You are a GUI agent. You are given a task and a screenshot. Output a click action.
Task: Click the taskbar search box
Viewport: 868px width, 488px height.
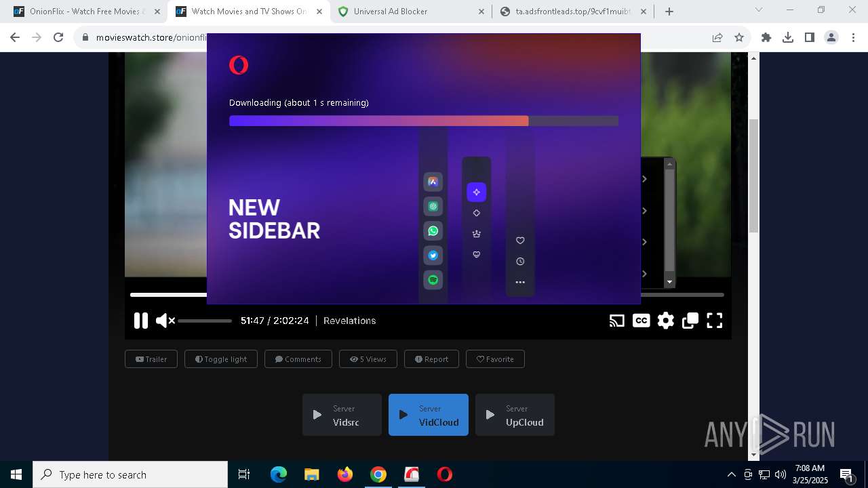coord(130,474)
